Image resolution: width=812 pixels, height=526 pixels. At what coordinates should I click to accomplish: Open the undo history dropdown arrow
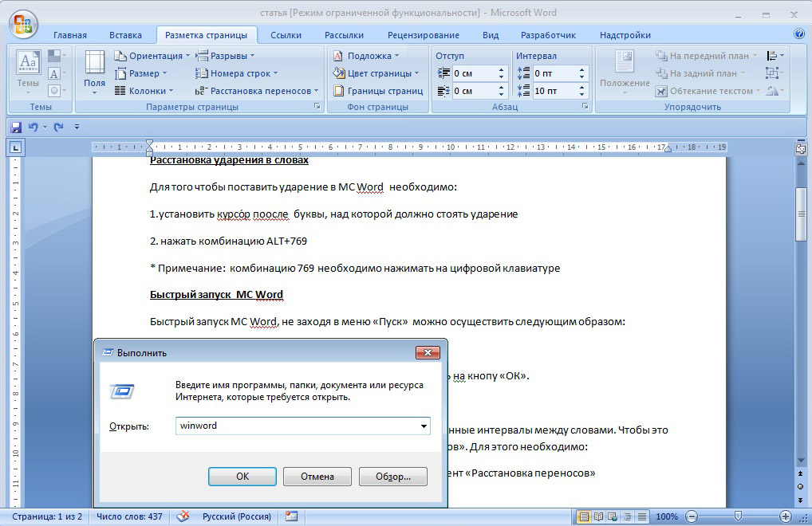click(45, 127)
